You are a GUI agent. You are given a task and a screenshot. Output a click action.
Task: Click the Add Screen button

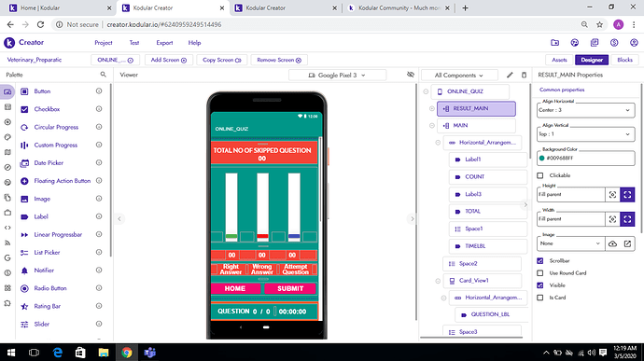tap(168, 60)
